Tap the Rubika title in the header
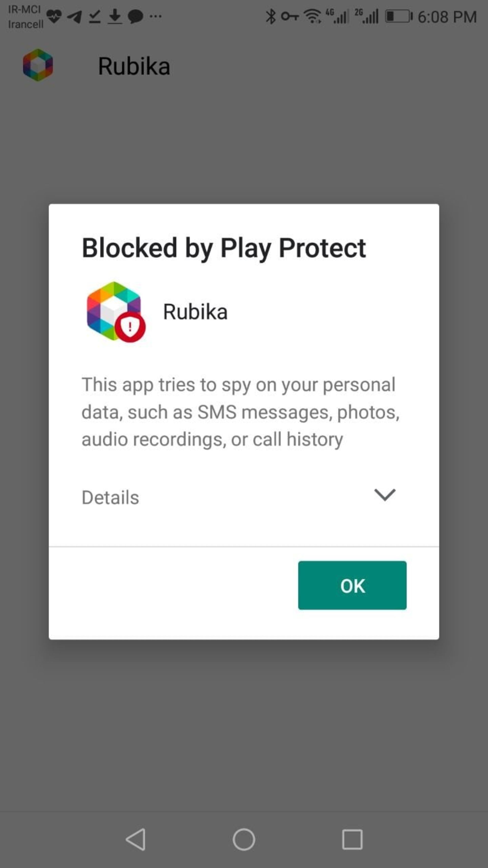The width and height of the screenshot is (488, 868). coord(134,66)
